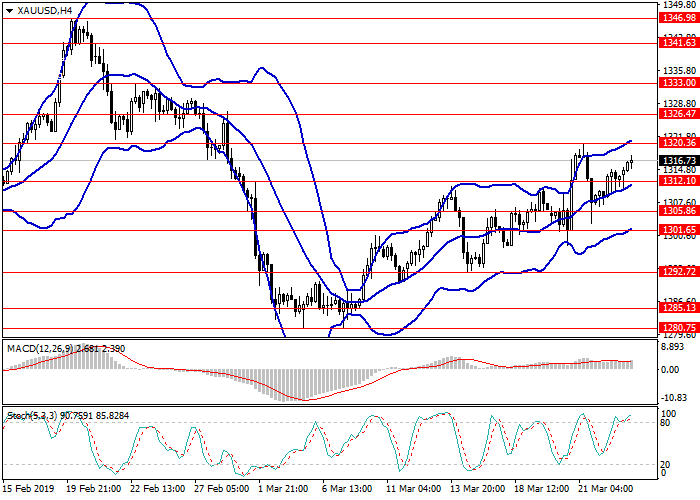Click the 1292.72 support level label
700x500 pixels.
coord(678,272)
